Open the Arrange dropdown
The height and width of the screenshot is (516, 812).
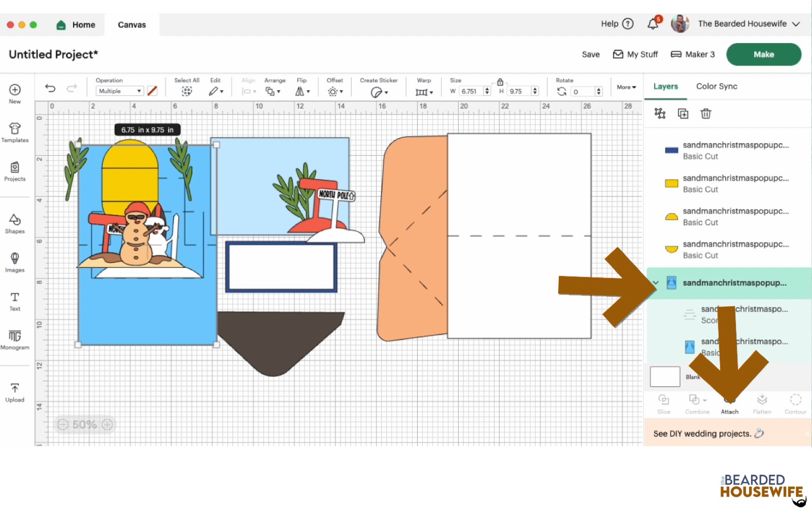pos(273,91)
